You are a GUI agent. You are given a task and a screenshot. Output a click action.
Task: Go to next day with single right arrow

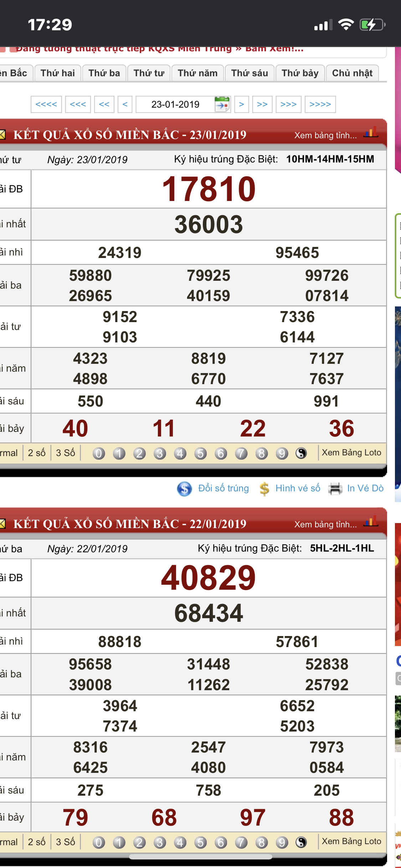[242, 104]
